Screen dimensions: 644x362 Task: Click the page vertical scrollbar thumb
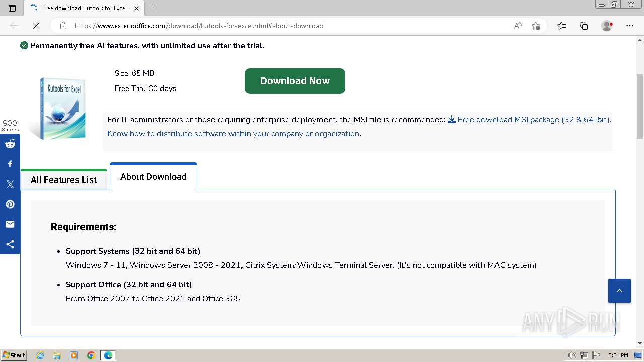point(640,106)
